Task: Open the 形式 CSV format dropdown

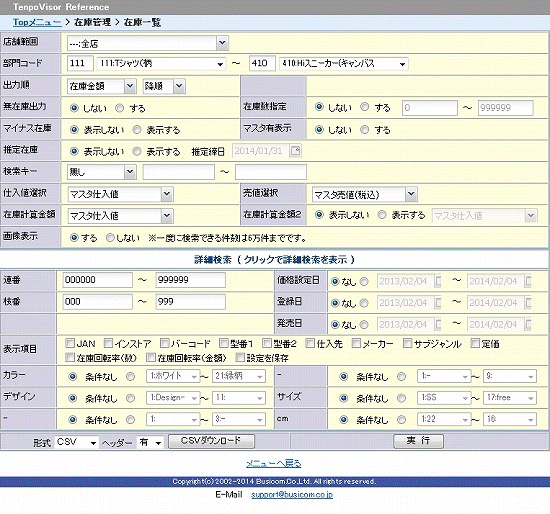Action: tap(77, 442)
